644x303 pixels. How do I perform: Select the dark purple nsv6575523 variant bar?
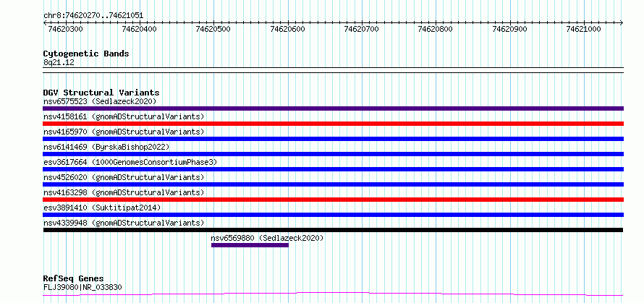point(333,108)
